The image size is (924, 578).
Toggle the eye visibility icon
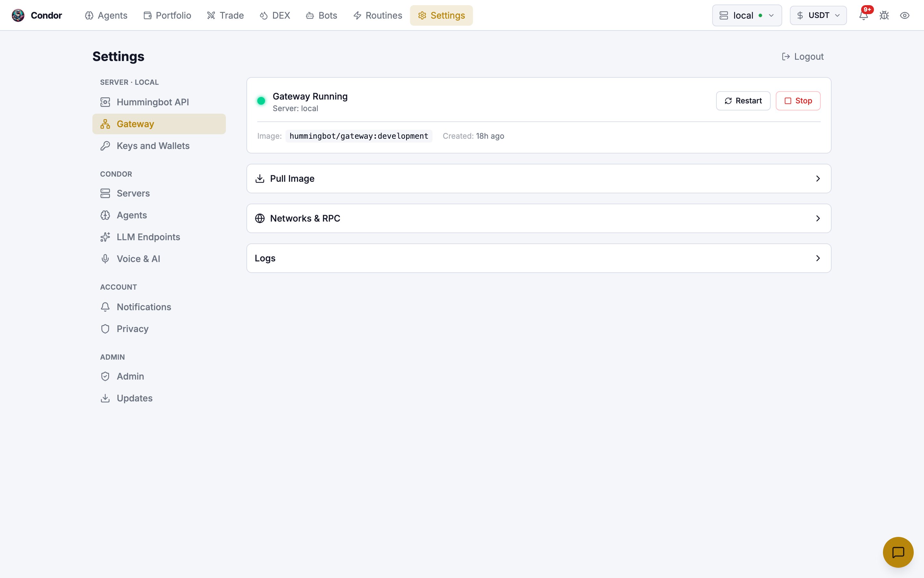[904, 15]
